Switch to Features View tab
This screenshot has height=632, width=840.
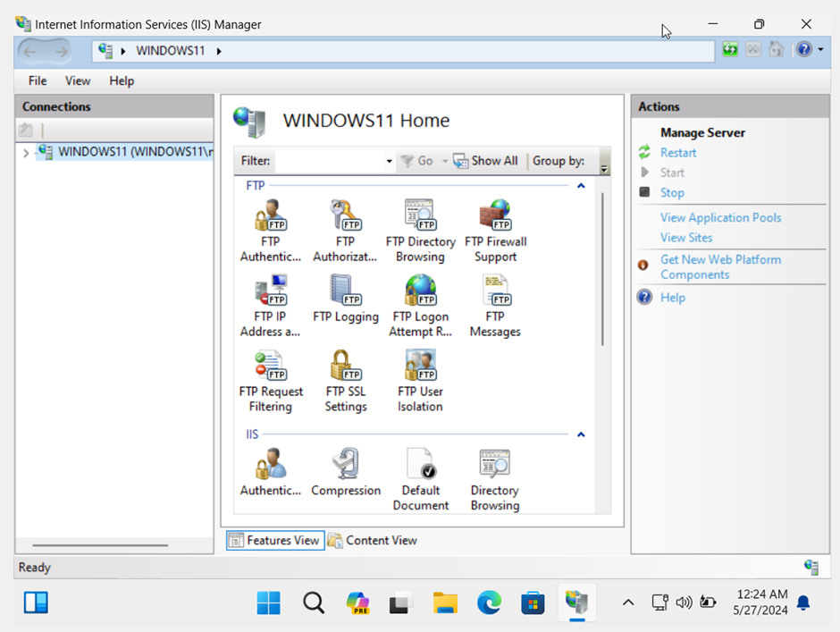pos(275,540)
